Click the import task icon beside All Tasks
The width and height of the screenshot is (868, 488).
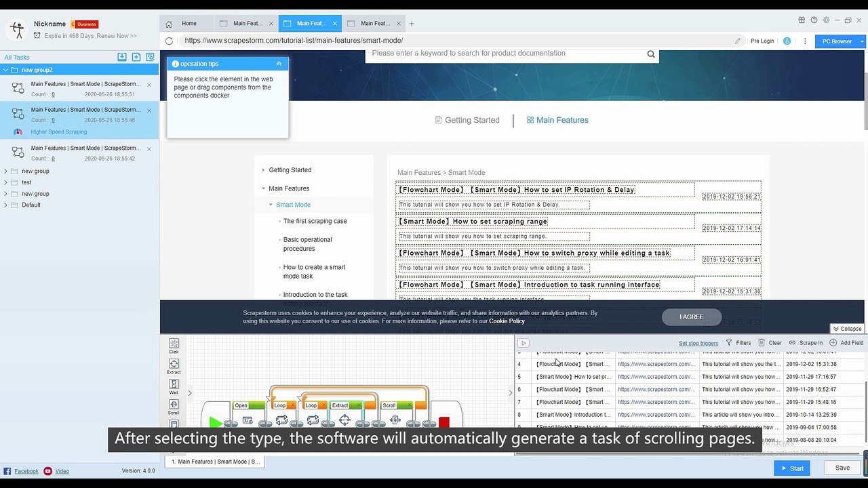click(122, 57)
